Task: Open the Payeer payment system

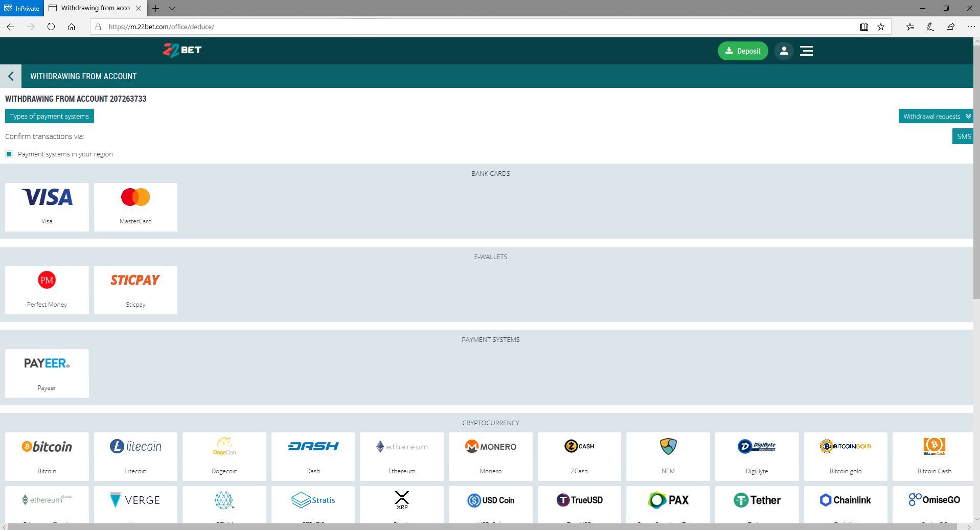Action: pyautogui.click(x=47, y=373)
